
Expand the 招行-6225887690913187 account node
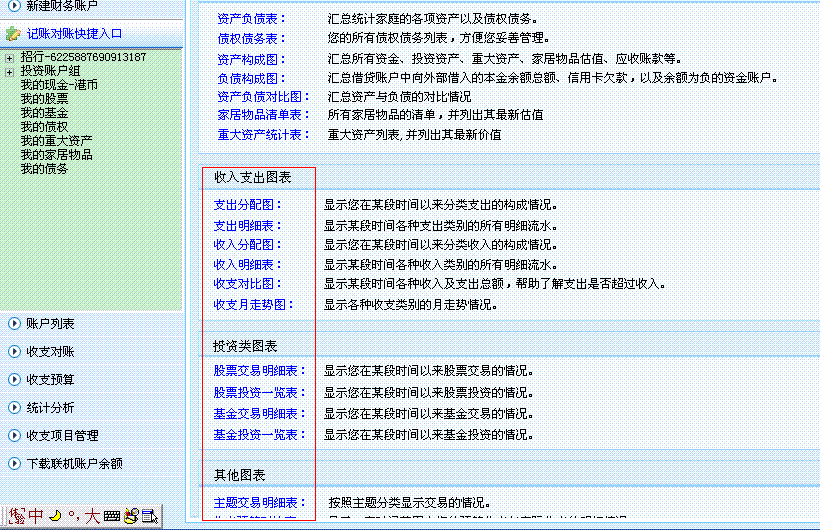point(9,58)
